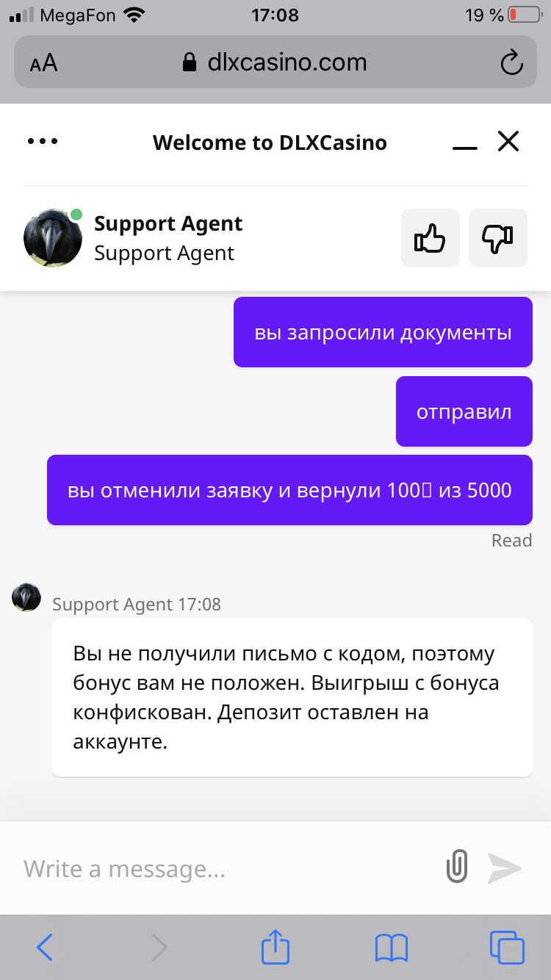This screenshot has width=551, height=980.
Task: Tap the Support Agent raven avatar
Action: tap(53, 238)
